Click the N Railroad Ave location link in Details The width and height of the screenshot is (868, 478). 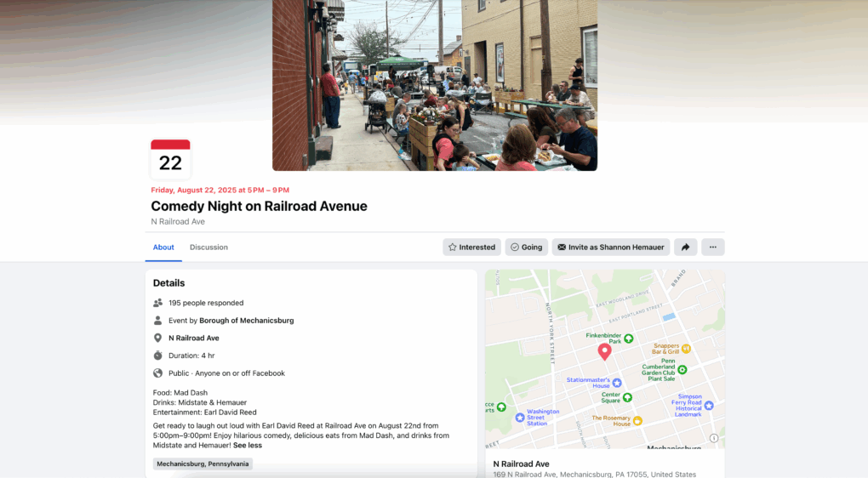[x=194, y=338]
